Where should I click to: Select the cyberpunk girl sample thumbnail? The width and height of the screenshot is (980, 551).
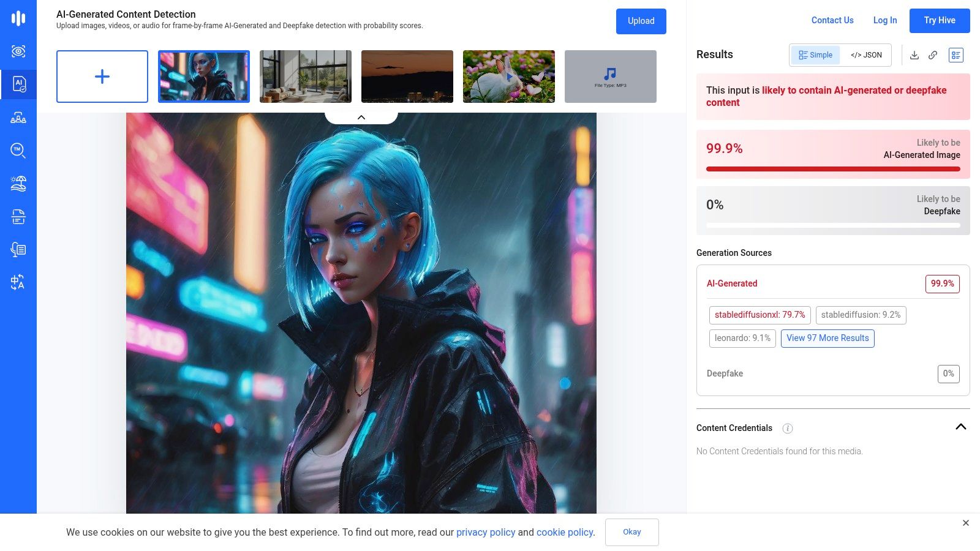[204, 77]
